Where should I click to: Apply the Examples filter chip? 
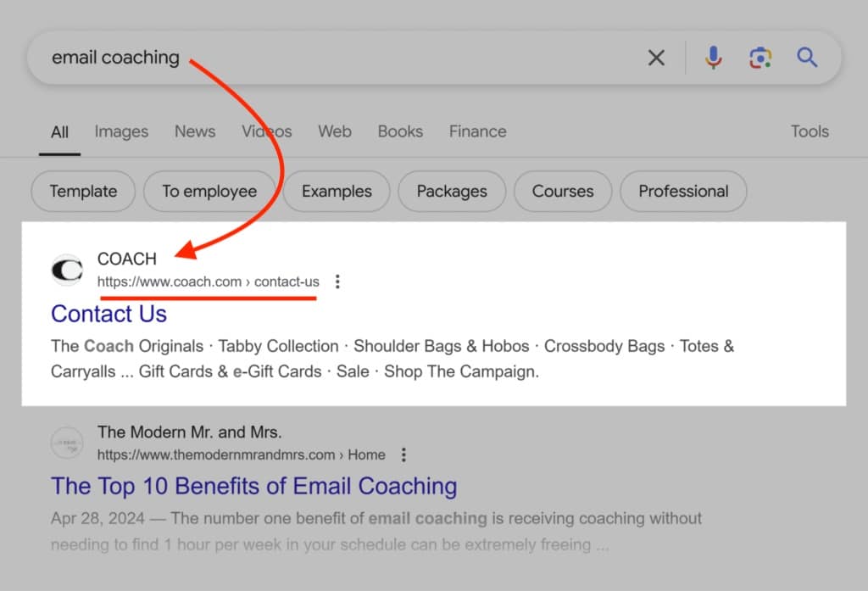click(337, 191)
